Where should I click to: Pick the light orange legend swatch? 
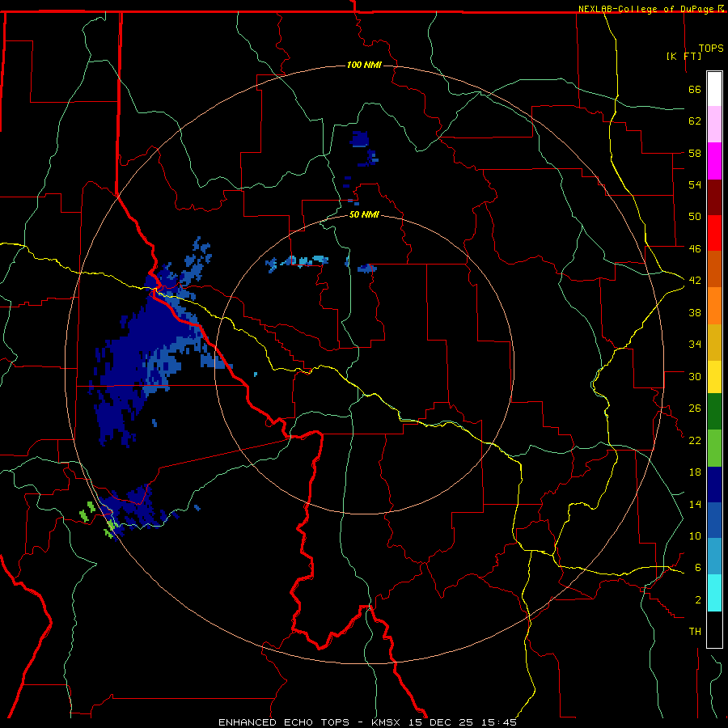pyautogui.click(x=714, y=306)
